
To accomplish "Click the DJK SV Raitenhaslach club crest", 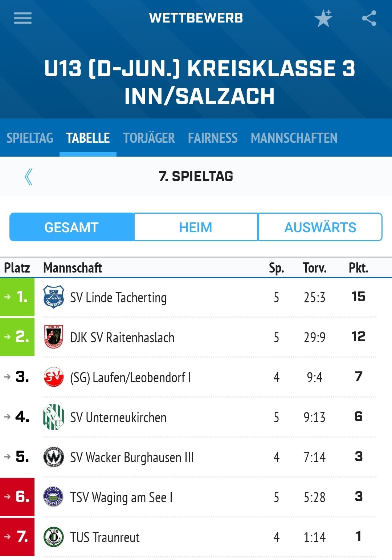I will (x=54, y=337).
